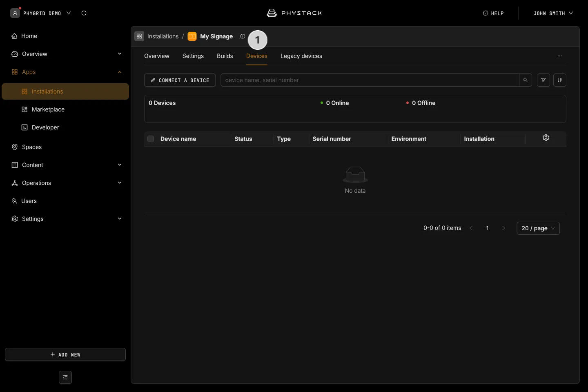The width and height of the screenshot is (588, 392).
Task: Click the Connect a Device button
Action: pos(180,80)
